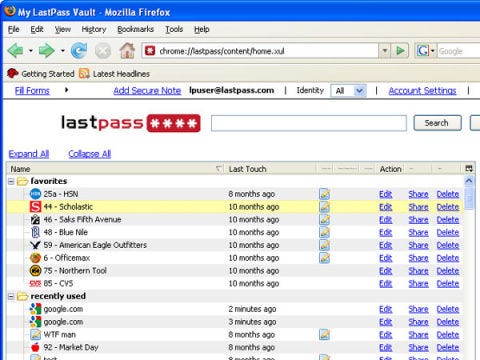Click the CVS site icon
This screenshot has height=360, width=480.
35,283
